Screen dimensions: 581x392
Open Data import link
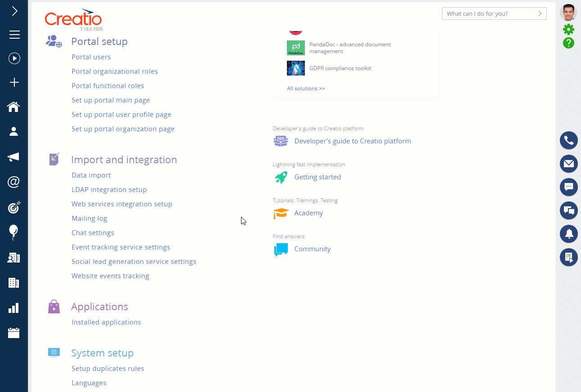(91, 175)
